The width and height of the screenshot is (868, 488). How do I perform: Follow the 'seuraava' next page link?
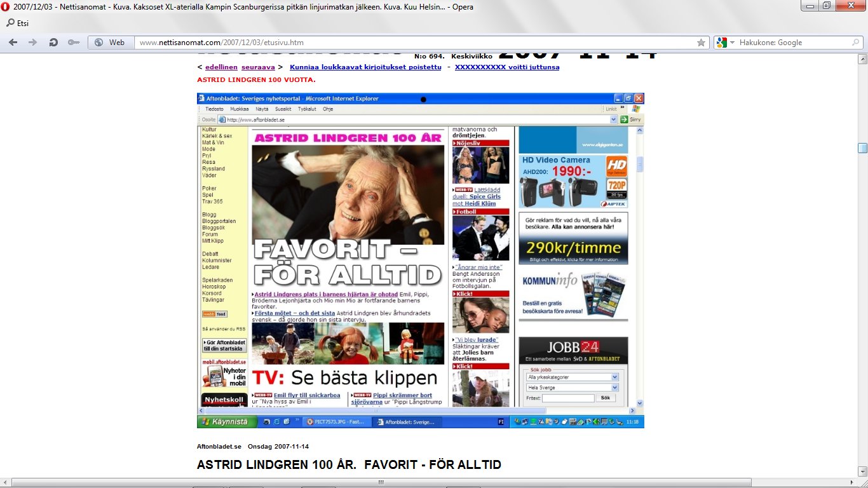pos(258,67)
